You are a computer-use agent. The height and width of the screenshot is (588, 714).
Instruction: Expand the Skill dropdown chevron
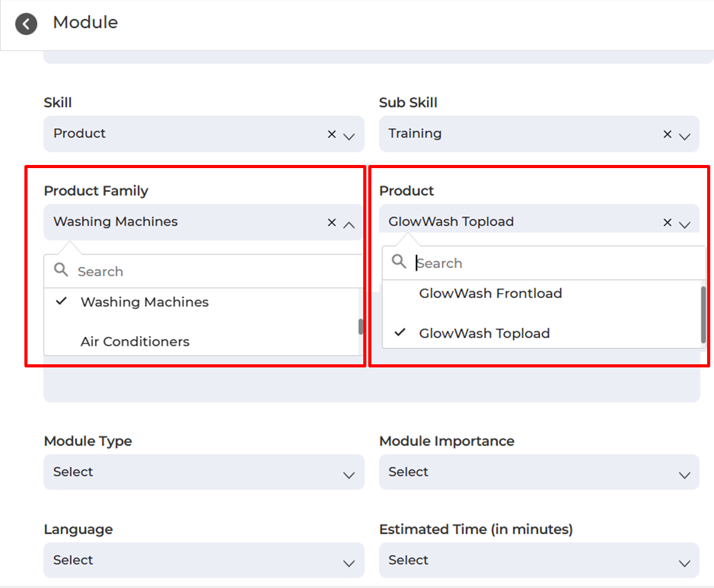pos(349,136)
